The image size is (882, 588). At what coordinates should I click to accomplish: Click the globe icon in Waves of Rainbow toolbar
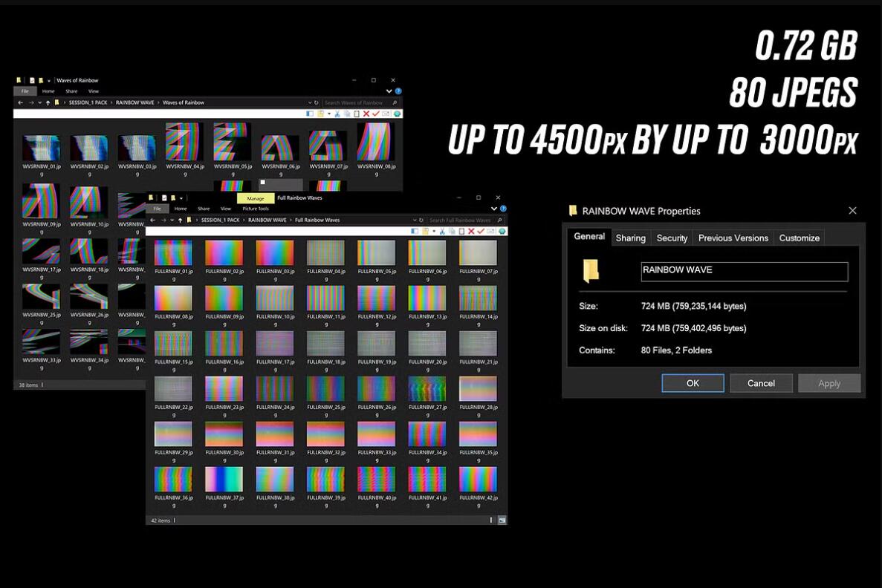(x=397, y=114)
